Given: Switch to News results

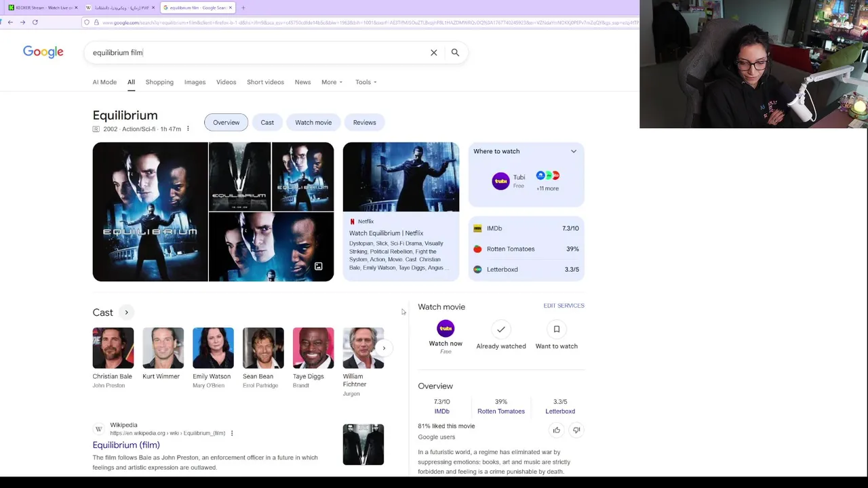Looking at the screenshot, I should [302, 82].
